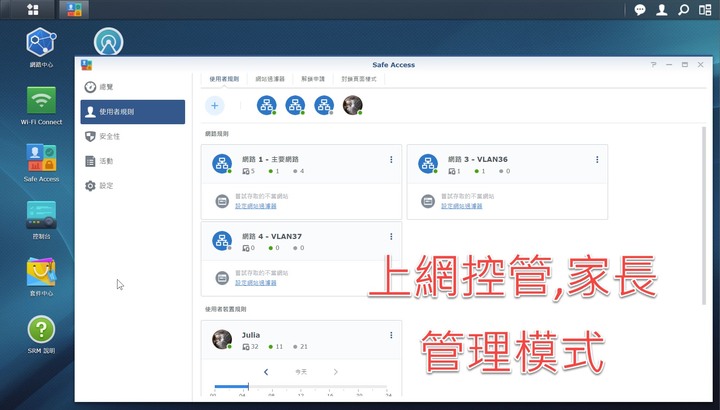
Task: Click blocked-site icon in 網路 4 - VLAN37 card
Action: coord(222,278)
